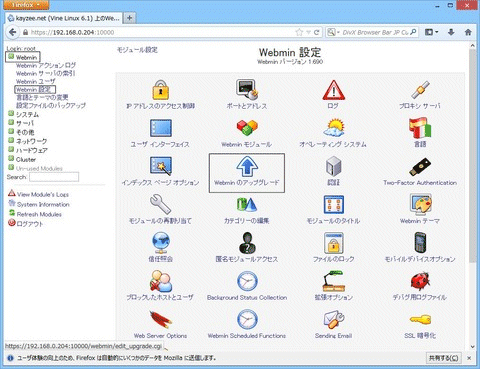This screenshot has height=369, width=480.
Task: Focus the sidebar Search input field
Action: (54, 177)
